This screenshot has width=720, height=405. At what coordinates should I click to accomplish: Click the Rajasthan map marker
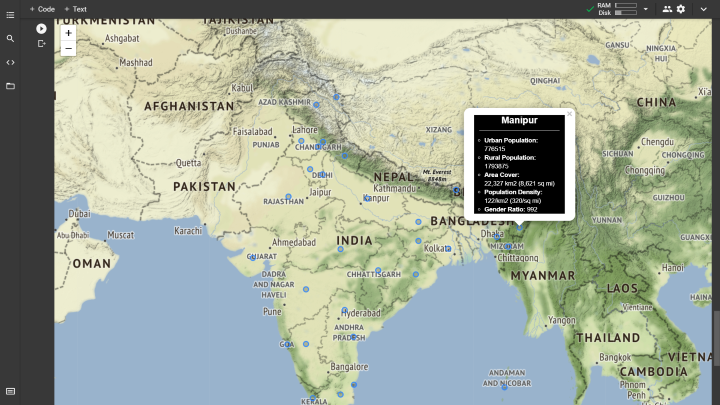pyautogui.click(x=288, y=197)
